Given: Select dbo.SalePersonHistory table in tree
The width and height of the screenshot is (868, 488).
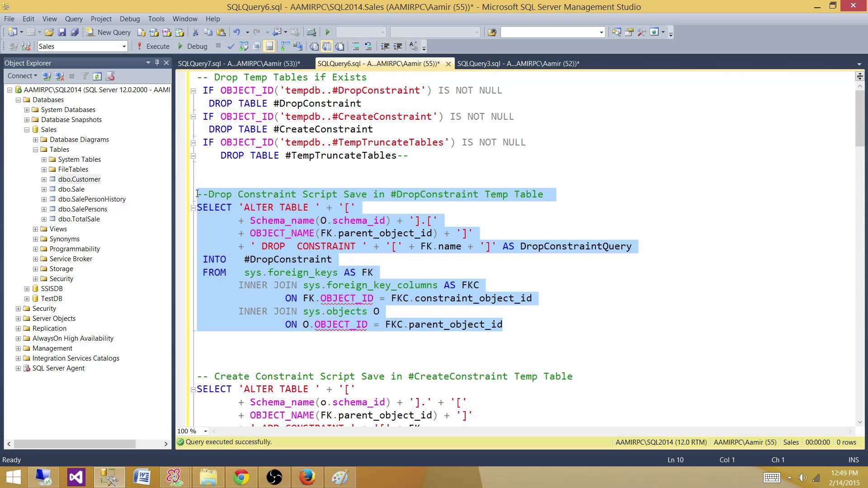Looking at the screenshot, I should [92, 199].
